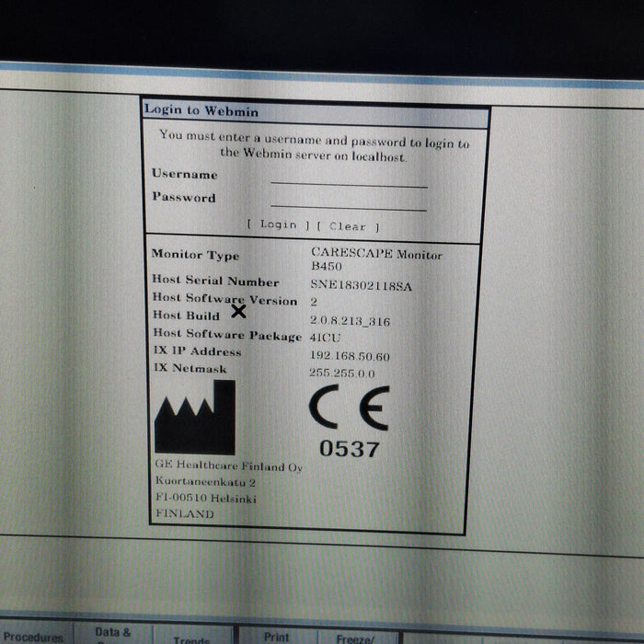Click the FI-00510 Helsinki text
The image size is (644, 644).
[206, 498]
